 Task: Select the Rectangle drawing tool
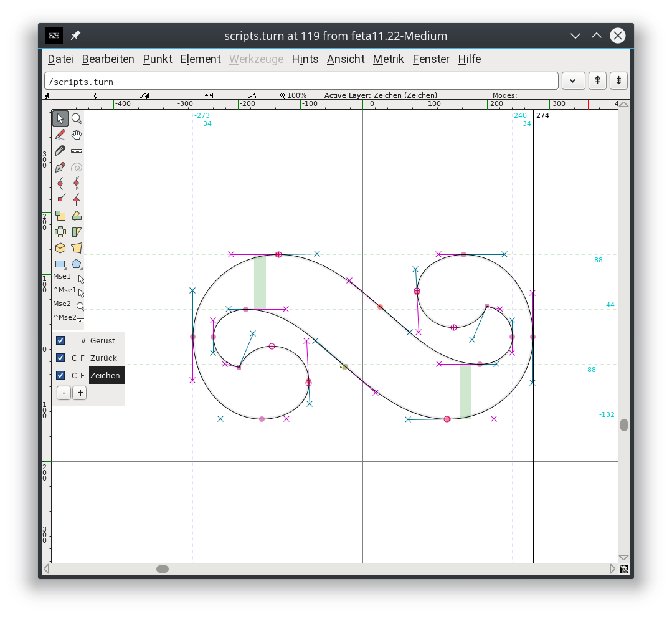(x=60, y=264)
